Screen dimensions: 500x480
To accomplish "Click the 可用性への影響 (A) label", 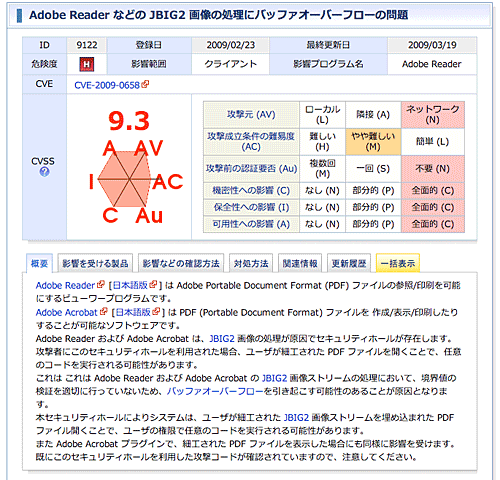I will 251,224.
